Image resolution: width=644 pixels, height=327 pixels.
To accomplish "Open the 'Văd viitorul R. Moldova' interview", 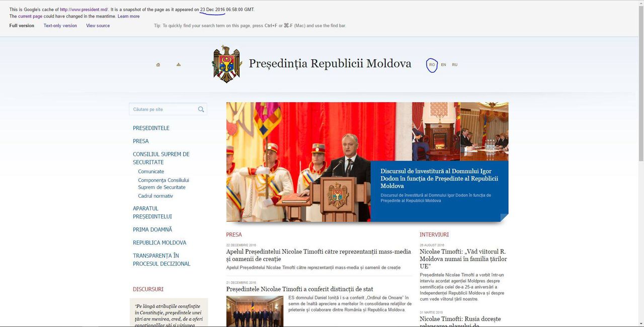I will 463,259.
